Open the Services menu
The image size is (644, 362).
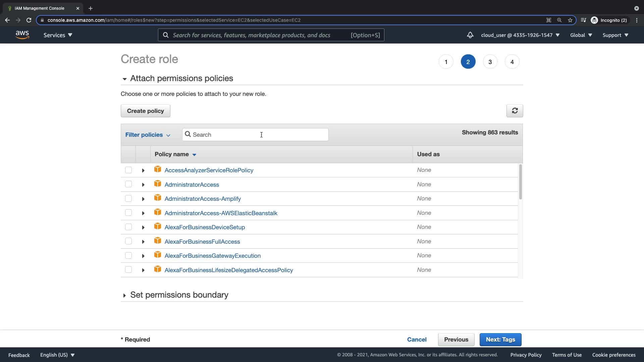[58, 35]
